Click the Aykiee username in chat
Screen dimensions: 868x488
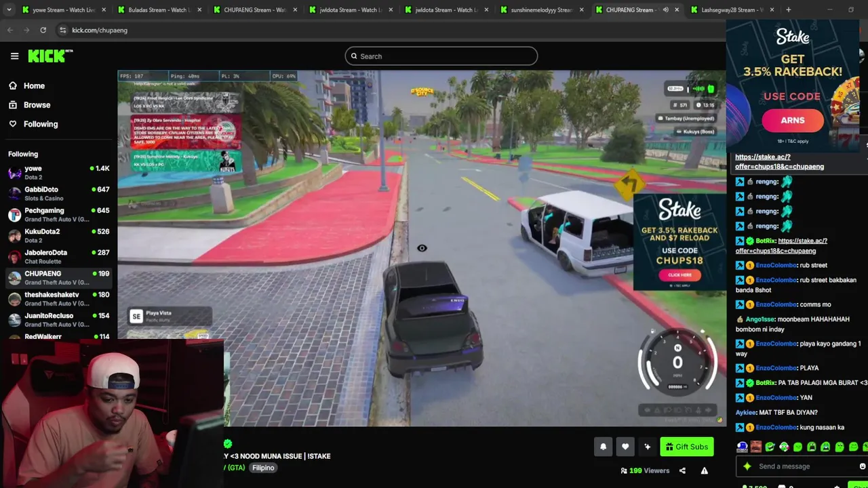[747, 412]
